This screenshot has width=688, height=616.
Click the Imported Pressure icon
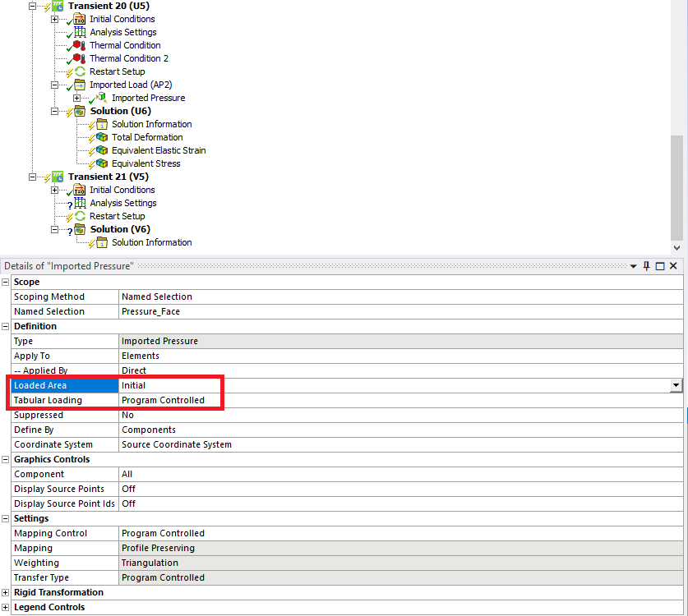(102, 98)
